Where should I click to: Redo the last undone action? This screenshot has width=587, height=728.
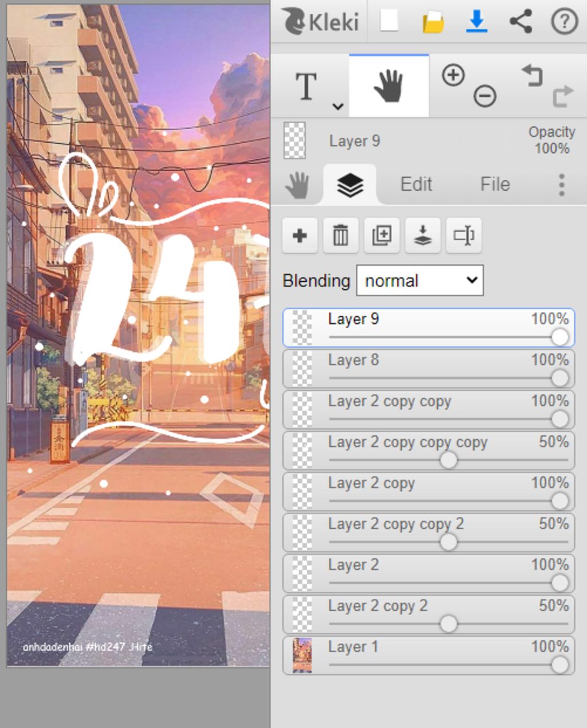(x=562, y=96)
